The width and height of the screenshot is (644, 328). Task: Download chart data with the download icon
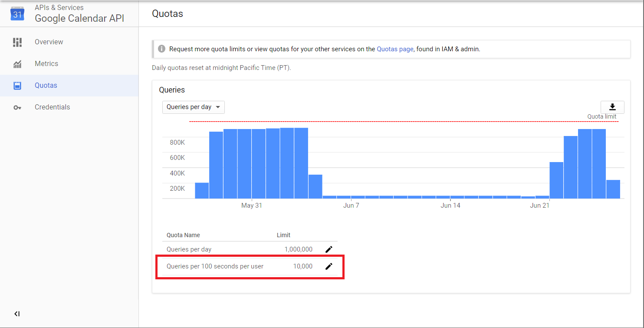tap(612, 107)
